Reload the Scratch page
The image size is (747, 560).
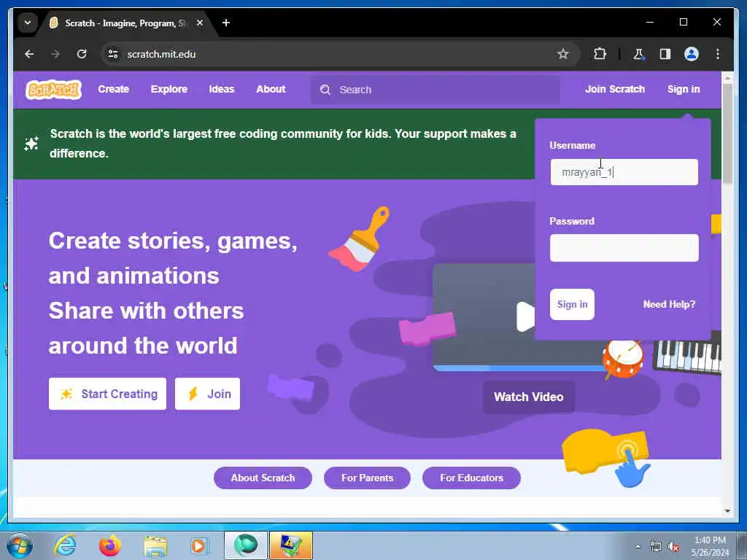pos(82,54)
